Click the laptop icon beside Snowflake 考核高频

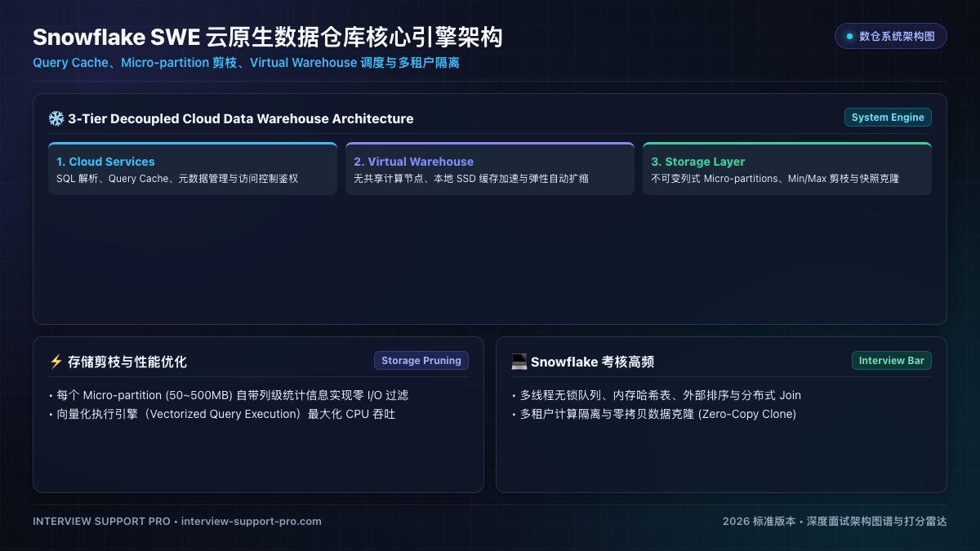coord(519,362)
